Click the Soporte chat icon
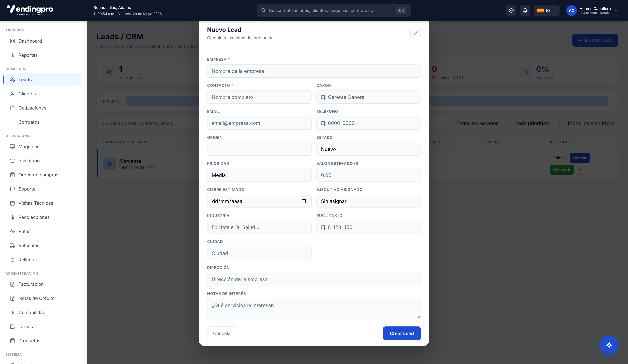Screen dimensions: 628x364 click(x=12, y=189)
